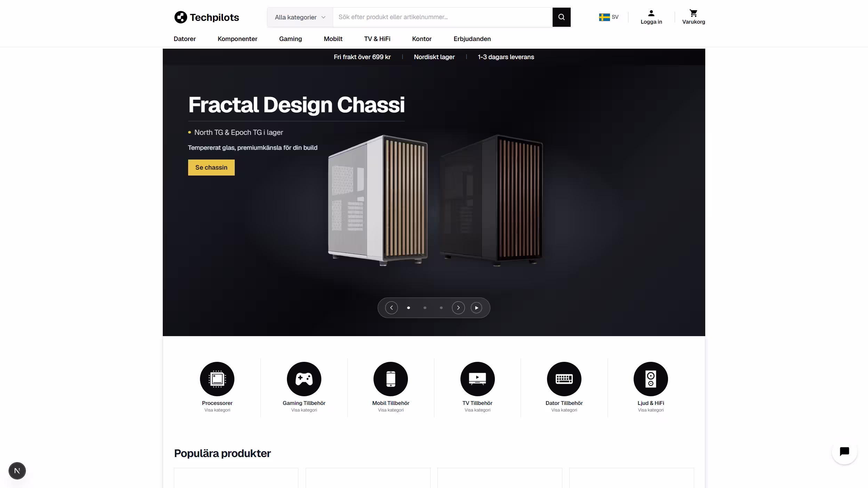Viewport: 868px width, 488px height.
Task: Open the Datorer menu
Action: click(185, 39)
